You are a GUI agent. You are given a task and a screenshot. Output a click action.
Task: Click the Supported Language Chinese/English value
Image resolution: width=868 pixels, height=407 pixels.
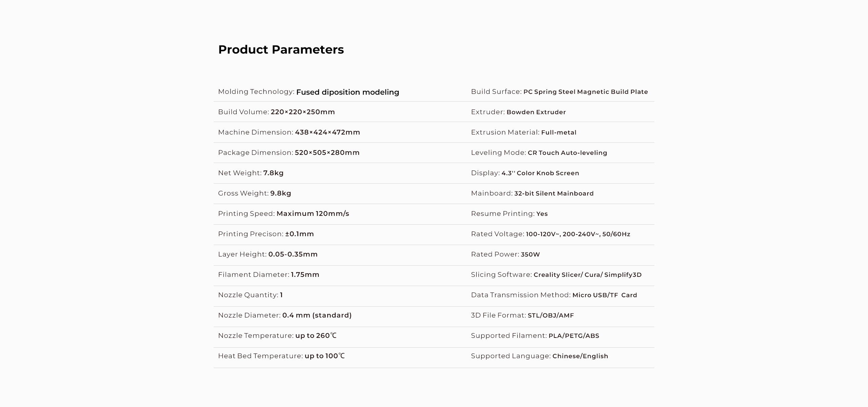[x=580, y=356]
